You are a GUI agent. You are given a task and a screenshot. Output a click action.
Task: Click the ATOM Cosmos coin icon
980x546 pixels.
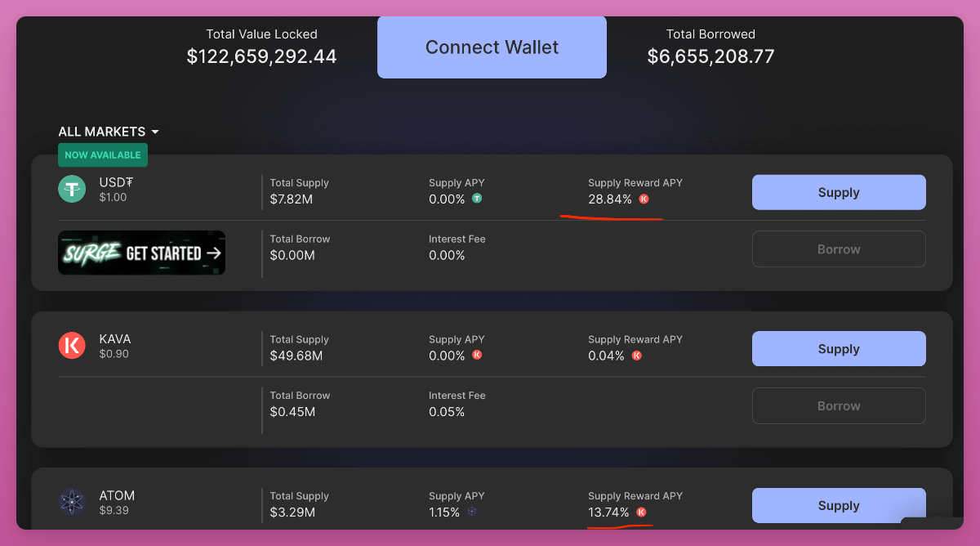click(x=72, y=502)
